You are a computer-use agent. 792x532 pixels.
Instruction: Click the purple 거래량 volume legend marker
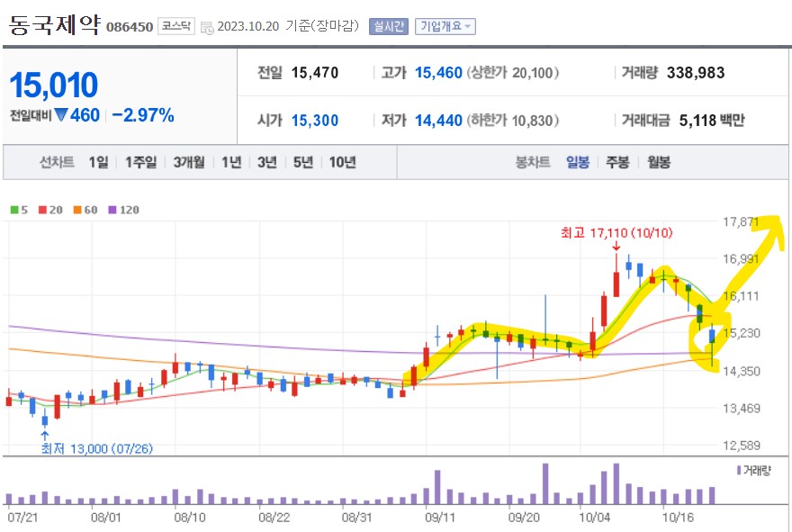(739, 471)
